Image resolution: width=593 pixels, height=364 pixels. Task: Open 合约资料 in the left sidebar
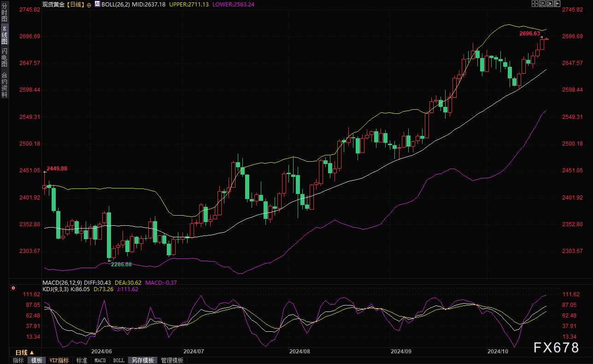(4, 84)
